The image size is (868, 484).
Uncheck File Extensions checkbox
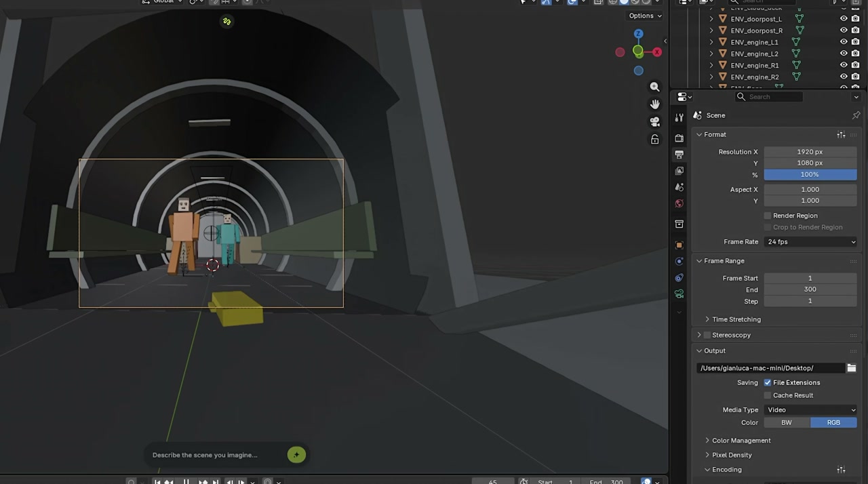(768, 382)
